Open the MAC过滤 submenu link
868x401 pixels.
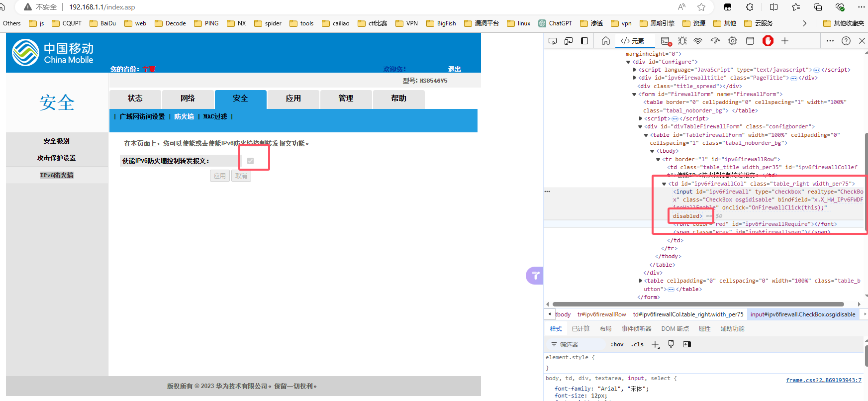[215, 116]
